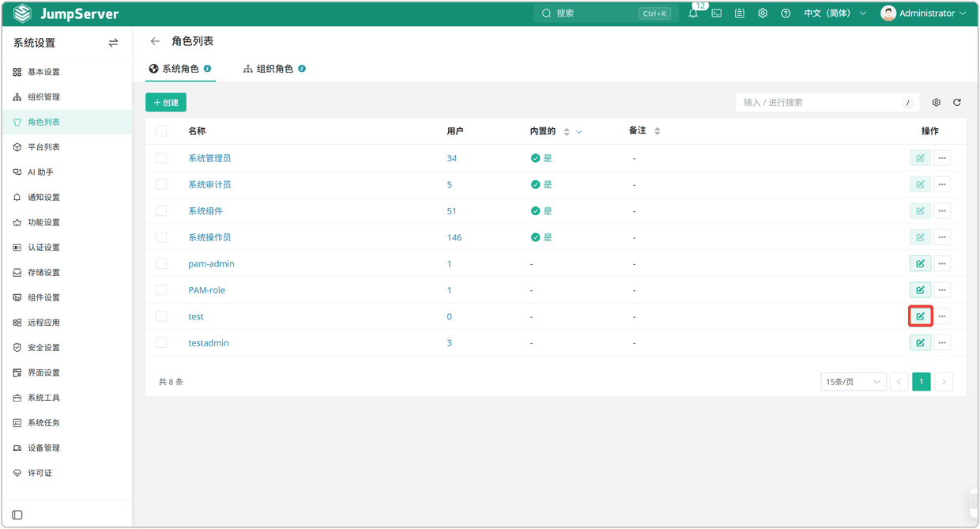This screenshot has width=980, height=529.
Task: Open more actions for the testadmin row
Action: pos(942,343)
